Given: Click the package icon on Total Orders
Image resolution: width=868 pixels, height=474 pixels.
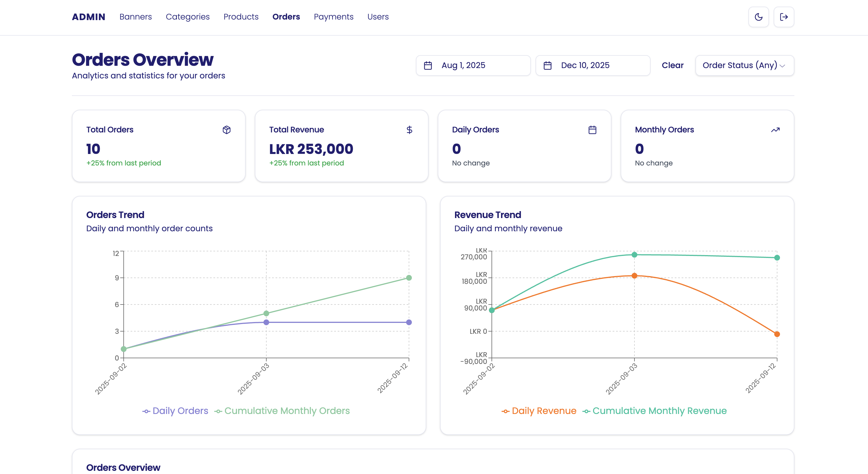Looking at the screenshot, I should tap(226, 130).
